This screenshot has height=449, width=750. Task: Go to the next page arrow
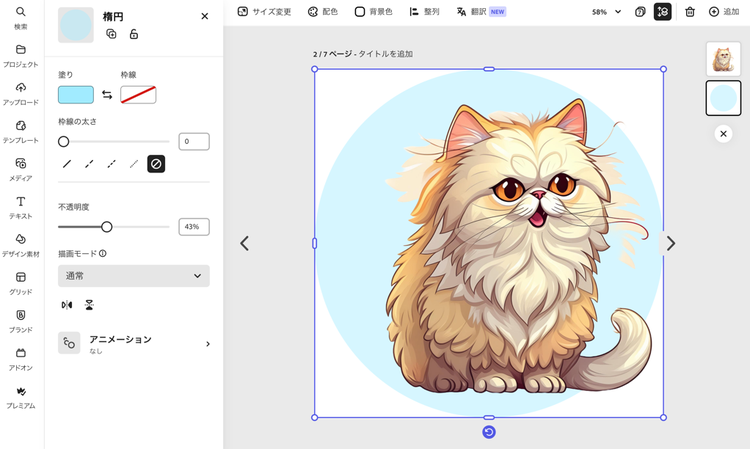pyautogui.click(x=671, y=243)
